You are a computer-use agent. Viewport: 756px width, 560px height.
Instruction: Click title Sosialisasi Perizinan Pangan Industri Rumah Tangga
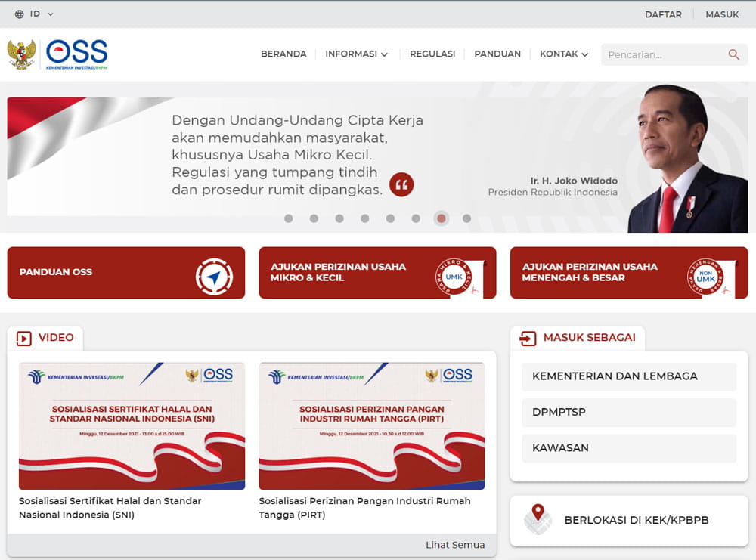point(364,507)
